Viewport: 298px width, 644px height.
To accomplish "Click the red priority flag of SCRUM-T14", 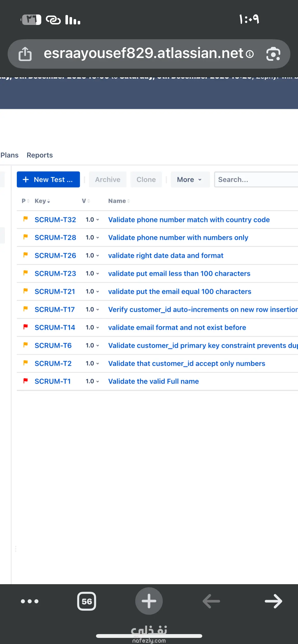I will (25, 327).
